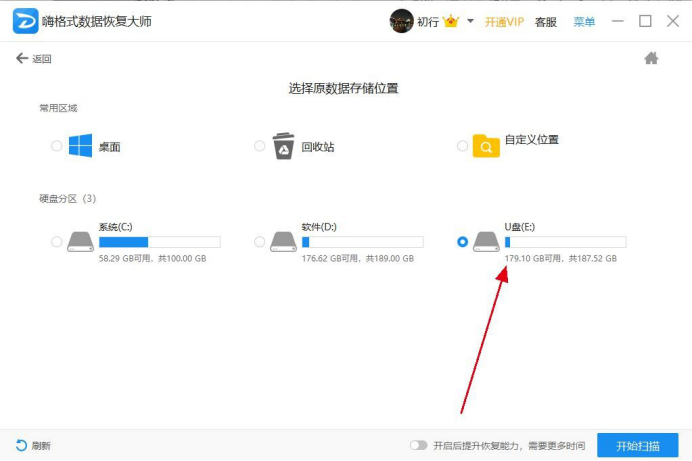Click the U盘(E:) capacity usage bar
This screenshot has height=461, width=692.
(x=565, y=242)
